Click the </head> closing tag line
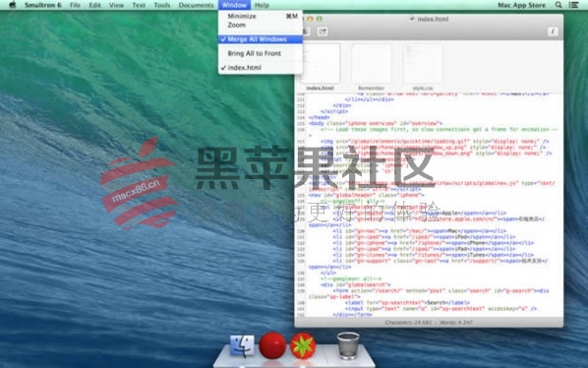Image resolution: width=588 pixels, height=368 pixels. click(x=320, y=117)
